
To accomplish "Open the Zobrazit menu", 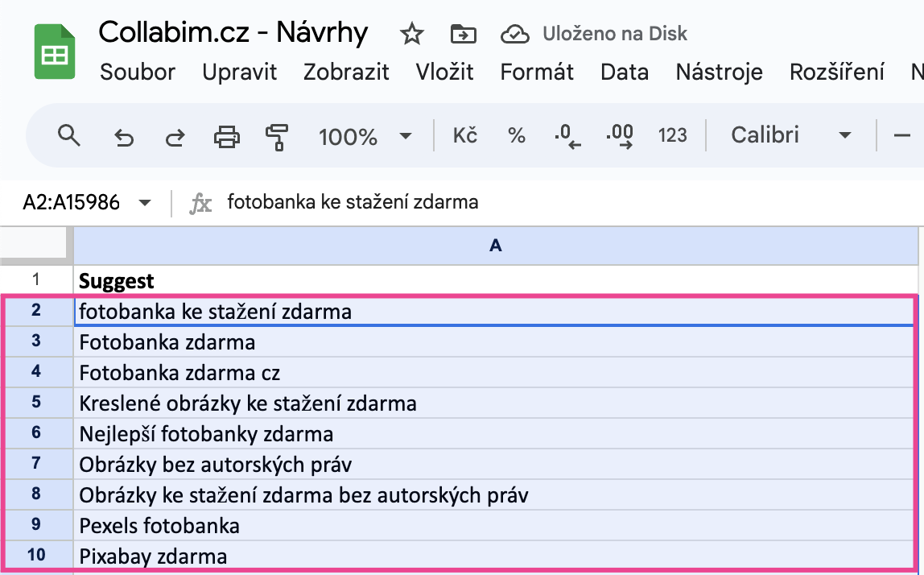I will [346, 72].
